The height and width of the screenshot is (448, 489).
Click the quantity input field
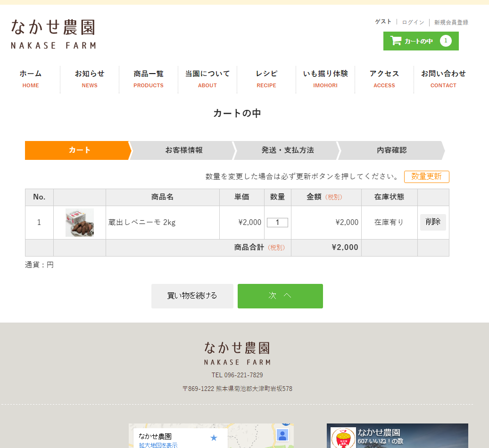point(277,223)
